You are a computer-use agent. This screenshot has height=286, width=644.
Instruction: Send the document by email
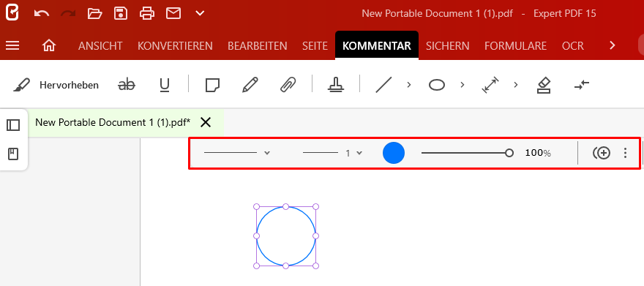173,14
